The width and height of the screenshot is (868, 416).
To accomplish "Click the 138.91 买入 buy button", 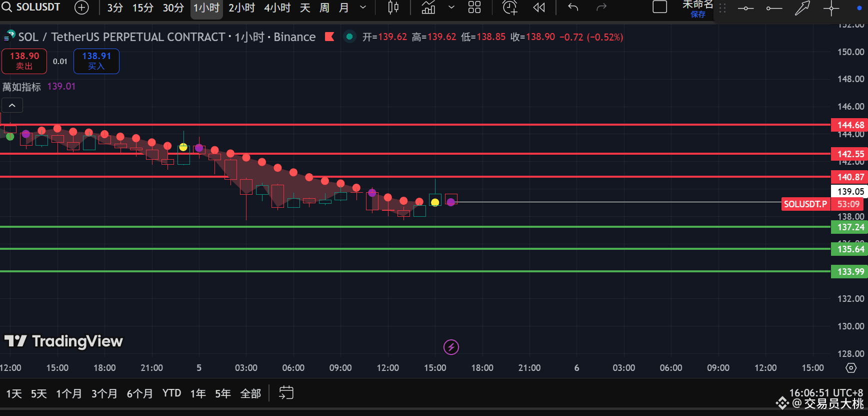I will tap(96, 61).
